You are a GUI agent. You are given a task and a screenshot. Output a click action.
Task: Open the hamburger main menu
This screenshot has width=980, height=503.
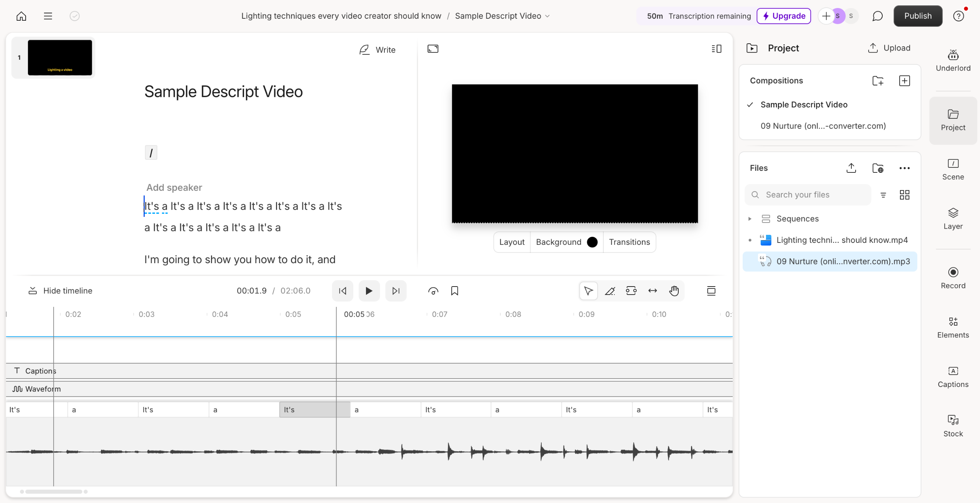[48, 16]
